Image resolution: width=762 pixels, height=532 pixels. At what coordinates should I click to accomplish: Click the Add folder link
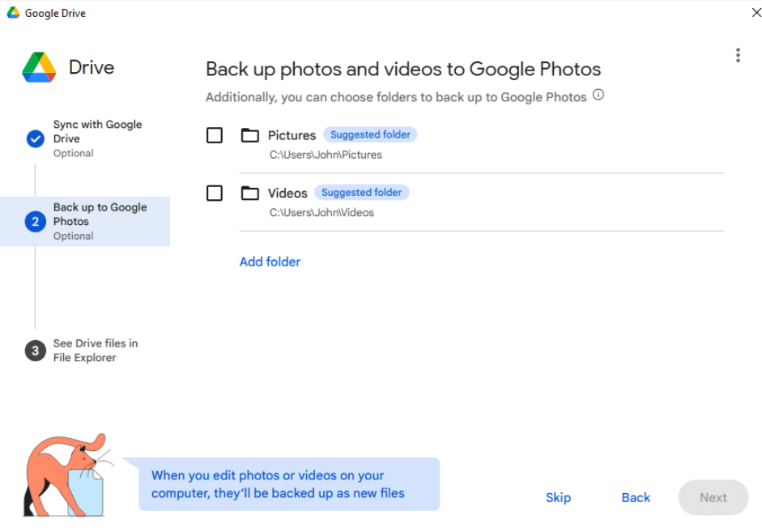click(270, 262)
